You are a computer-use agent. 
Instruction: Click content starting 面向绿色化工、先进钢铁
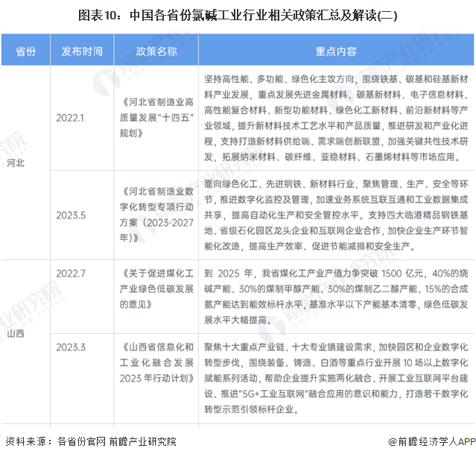tap(336, 215)
